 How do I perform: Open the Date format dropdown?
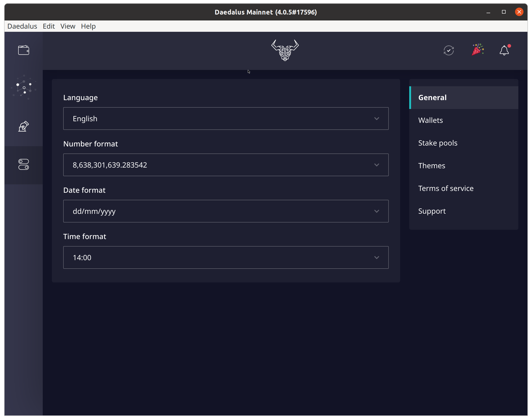226,211
